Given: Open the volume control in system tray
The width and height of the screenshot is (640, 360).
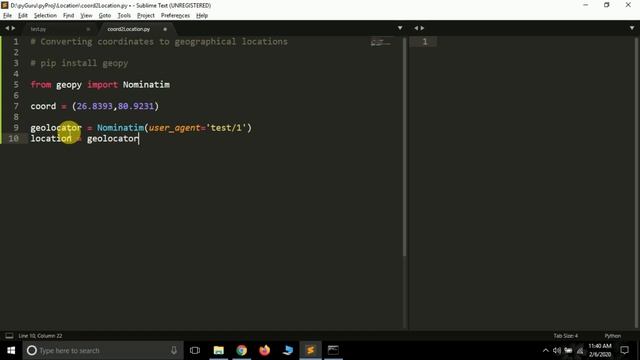Looking at the screenshot, I should click(x=557, y=350).
